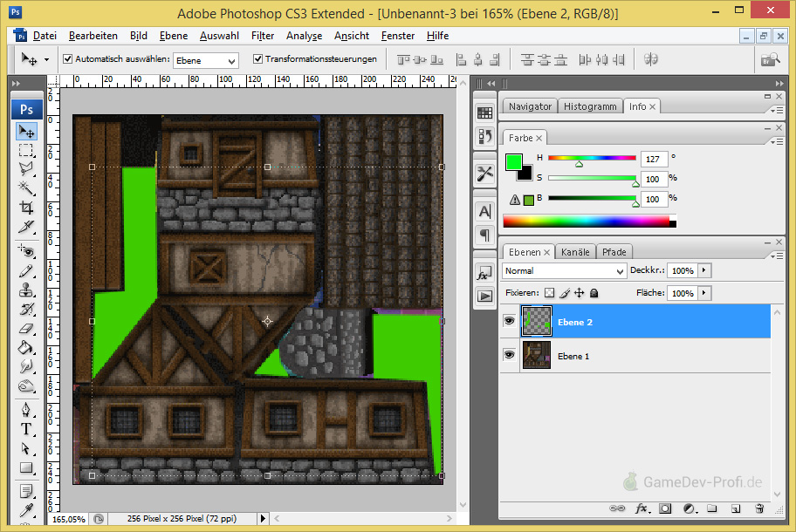The image size is (796, 532).
Task: Open the Actions panel play icon
Action: [x=484, y=296]
